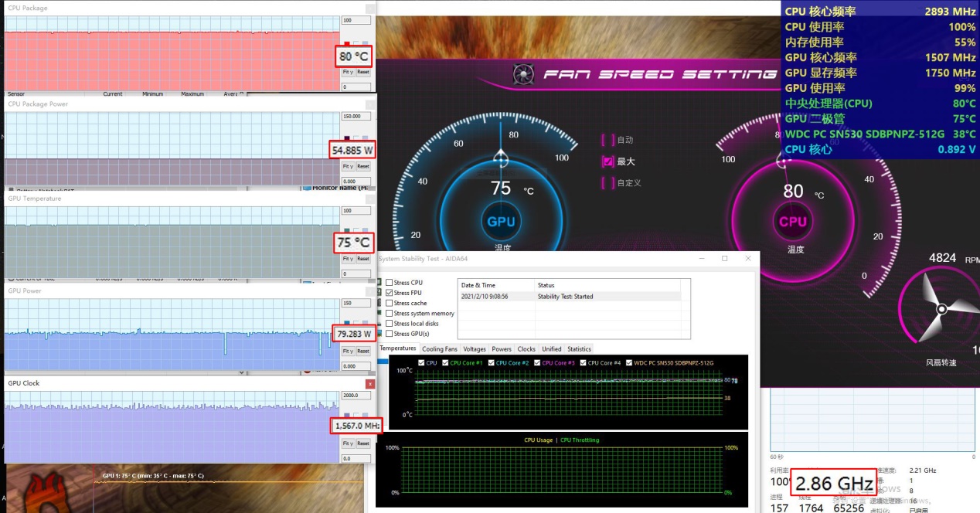Click the 1,567.0 MHz GPU Clock reading
The image size is (980, 513).
click(357, 426)
